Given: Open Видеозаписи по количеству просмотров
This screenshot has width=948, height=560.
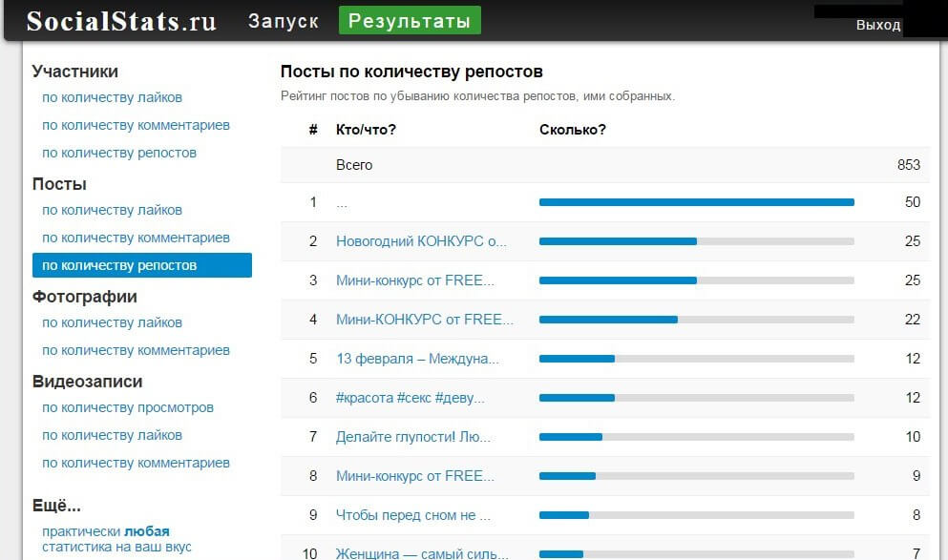Looking at the screenshot, I should click(128, 407).
